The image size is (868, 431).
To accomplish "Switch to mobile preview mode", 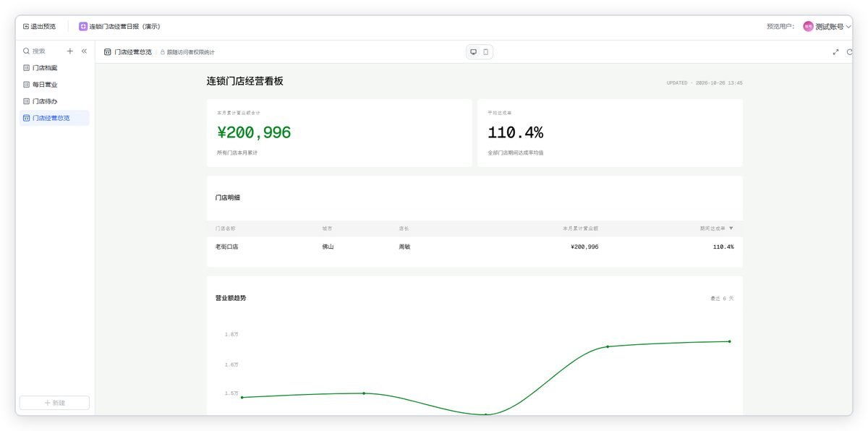I will coord(486,51).
